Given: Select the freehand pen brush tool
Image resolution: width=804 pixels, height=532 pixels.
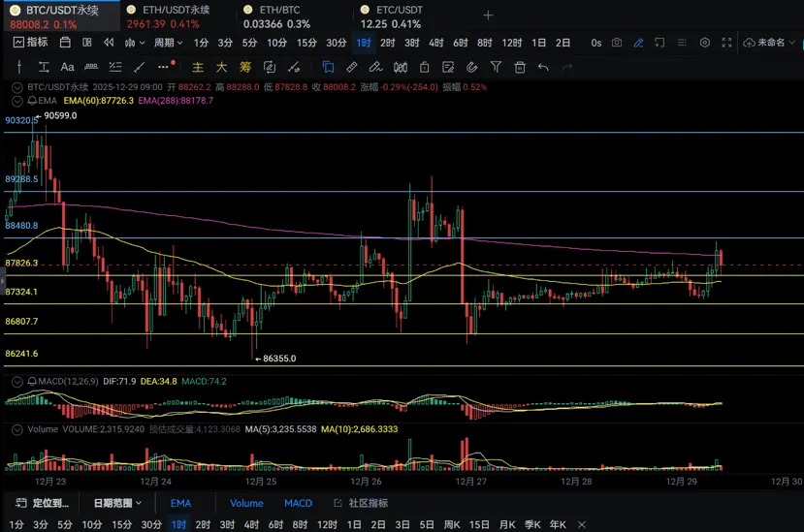Looking at the screenshot, I should [376, 67].
